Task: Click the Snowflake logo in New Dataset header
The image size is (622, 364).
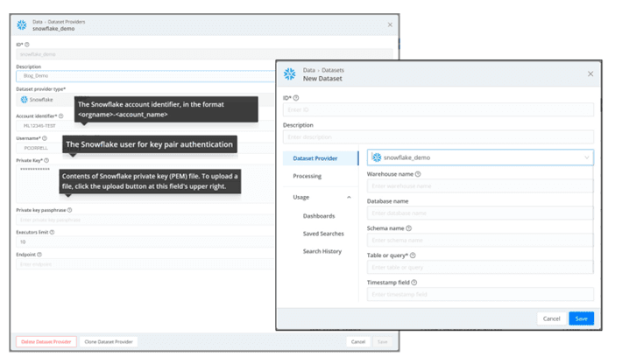Action: pyautogui.click(x=290, y=74)
